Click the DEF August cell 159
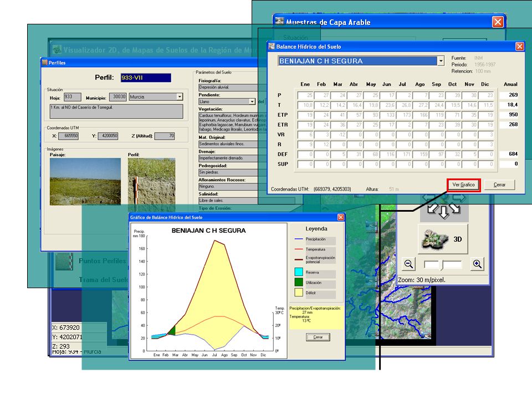 tap(421, 155)
